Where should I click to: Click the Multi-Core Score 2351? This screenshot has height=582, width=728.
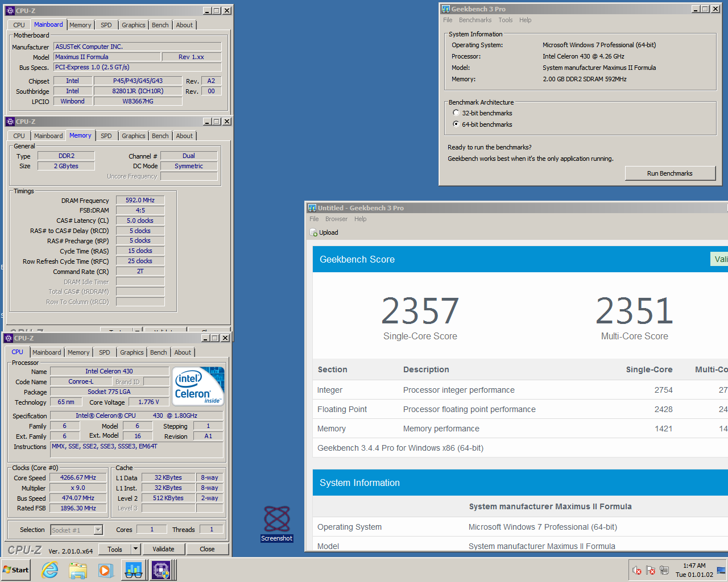pyautogui.click(x=634, y=310)
